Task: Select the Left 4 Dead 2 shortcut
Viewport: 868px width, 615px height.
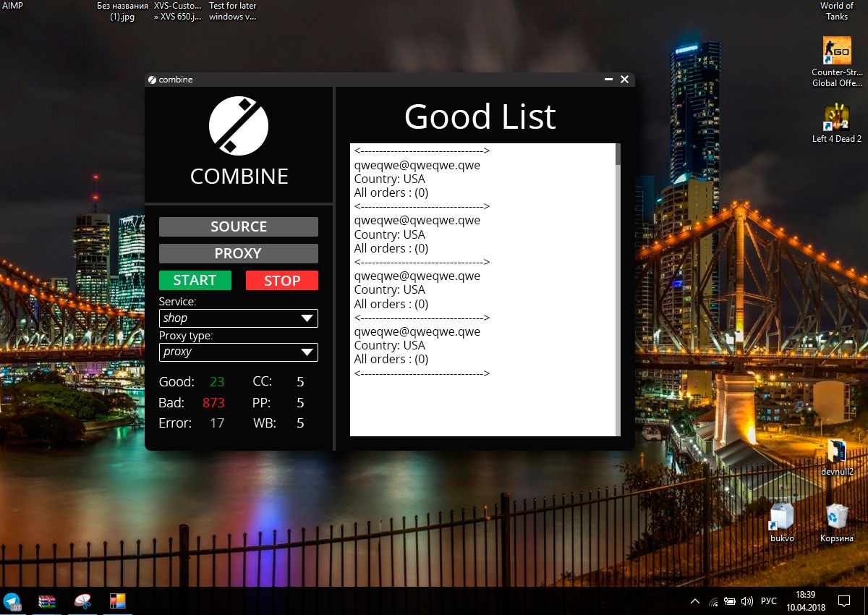Action: tap(837, 118)
